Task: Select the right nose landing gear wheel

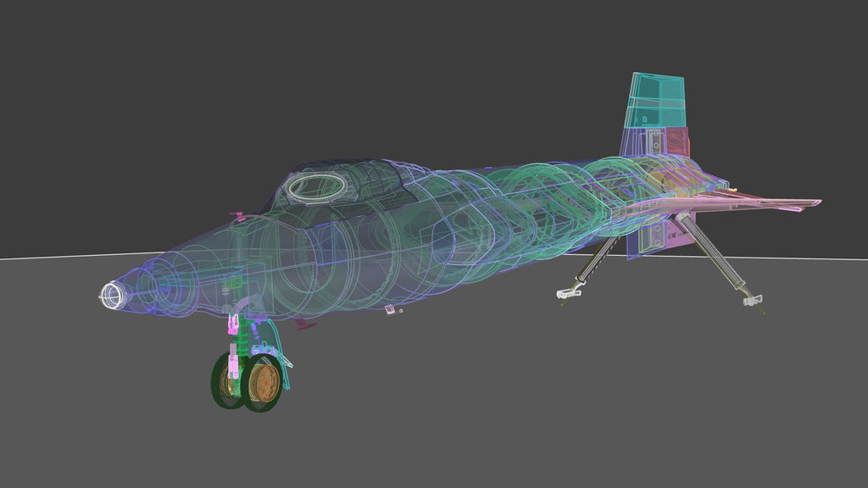Action: pos(262,383)
